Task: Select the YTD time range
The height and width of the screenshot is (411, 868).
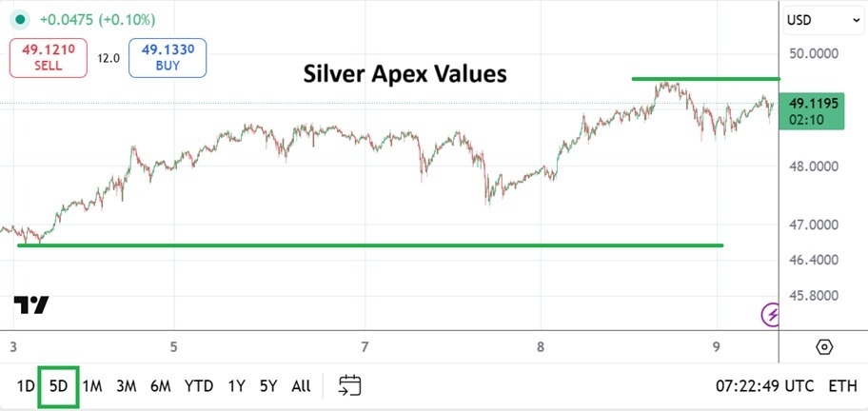Action: click(x=199, y=386)
